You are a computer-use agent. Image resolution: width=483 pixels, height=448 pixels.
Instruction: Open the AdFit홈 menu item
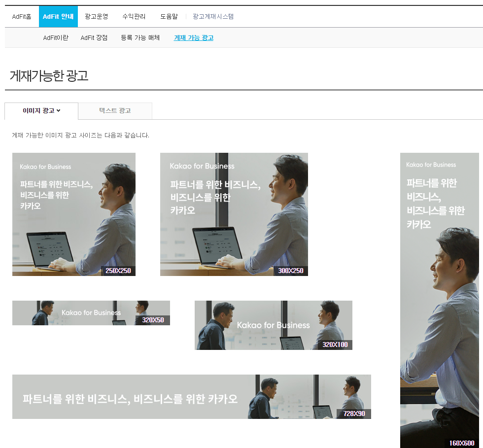22,17
